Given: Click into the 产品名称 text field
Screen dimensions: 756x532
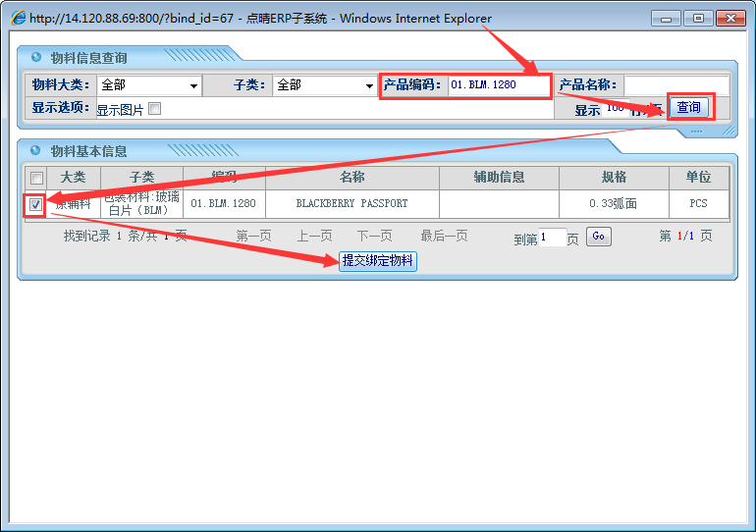Looking at the screenshot, I should (675, 85).
